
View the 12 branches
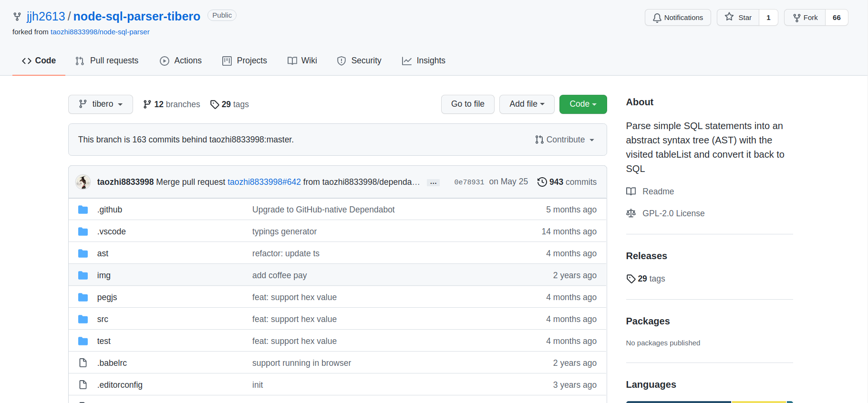[x=172, y=104]
